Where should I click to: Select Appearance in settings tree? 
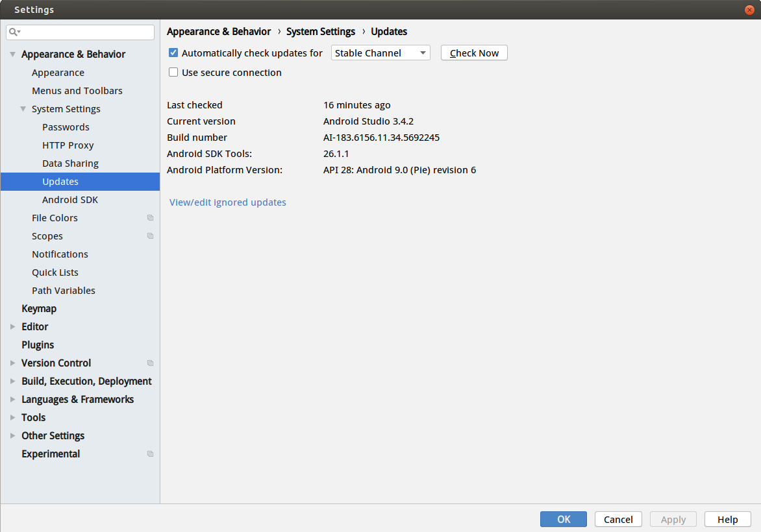[x=58, y=73]
